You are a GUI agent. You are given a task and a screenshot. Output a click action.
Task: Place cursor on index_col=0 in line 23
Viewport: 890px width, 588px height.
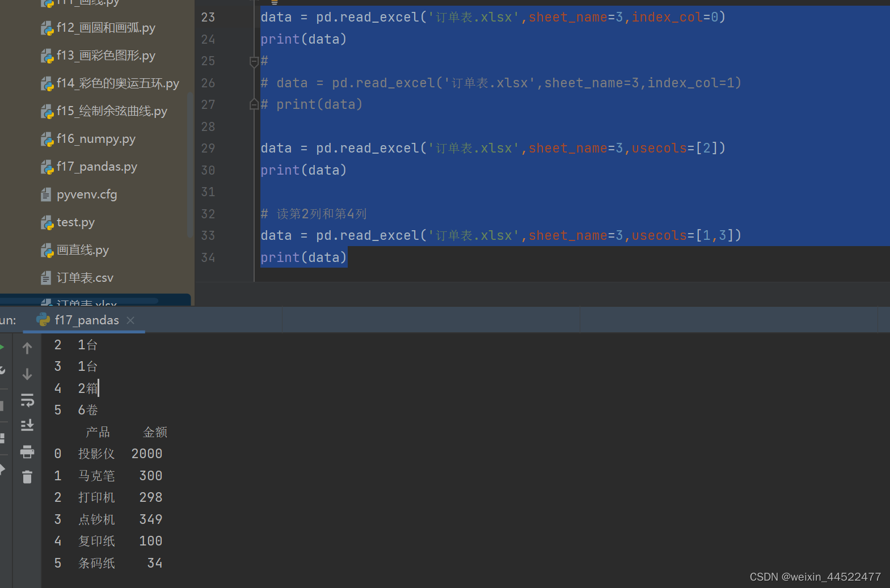click(675, 17)
